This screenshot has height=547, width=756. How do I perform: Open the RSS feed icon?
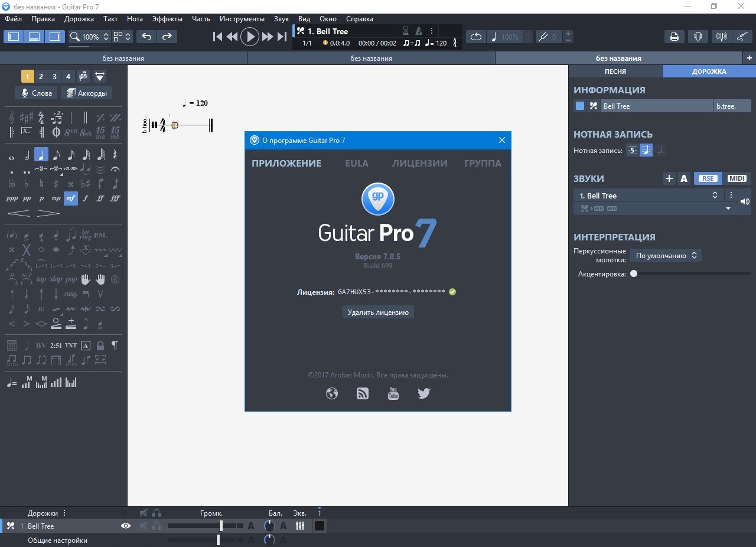[363, 393]
